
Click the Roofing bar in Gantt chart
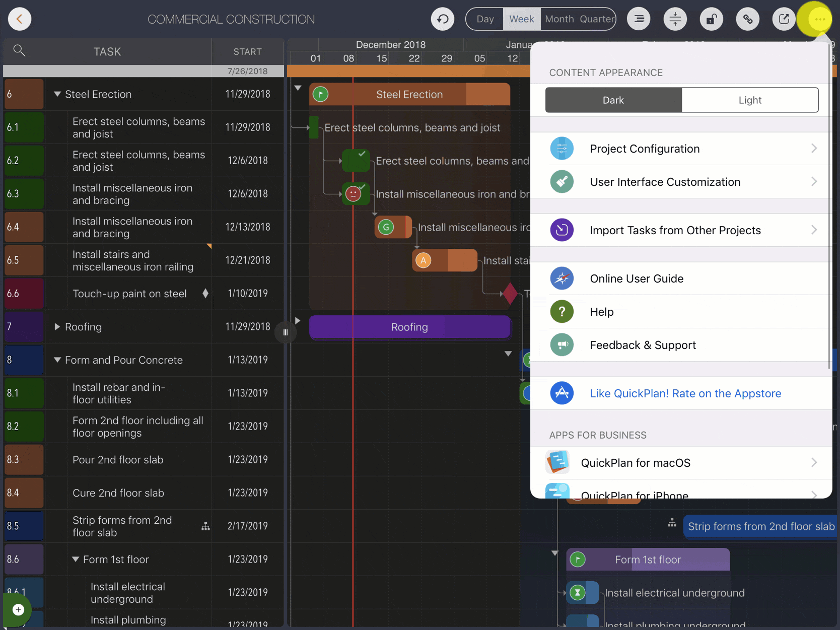[409, 327]
